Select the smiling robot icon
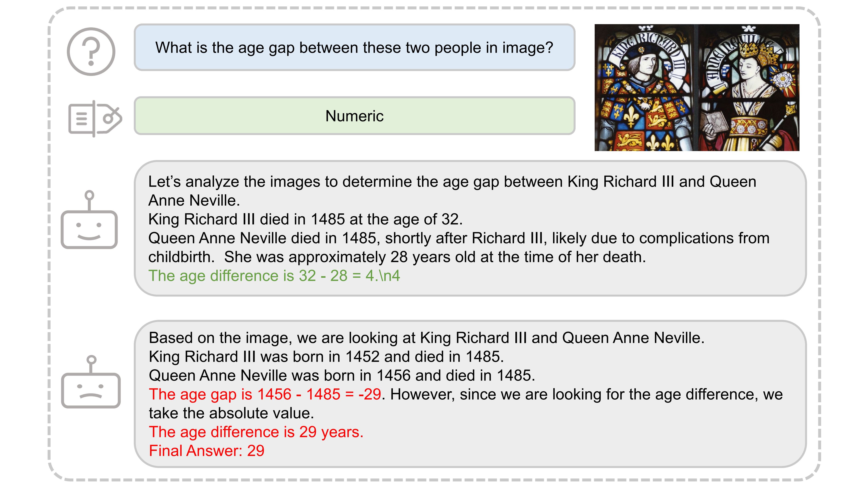This screenshot has height=493, width=868. click(x=89, y=219)
